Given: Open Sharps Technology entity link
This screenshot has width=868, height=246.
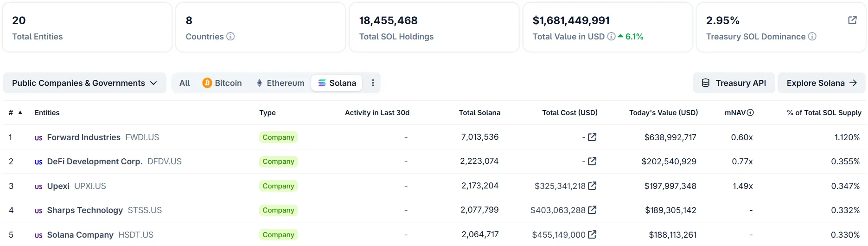Looking at the screenshot, I should (x=85, y=210).
